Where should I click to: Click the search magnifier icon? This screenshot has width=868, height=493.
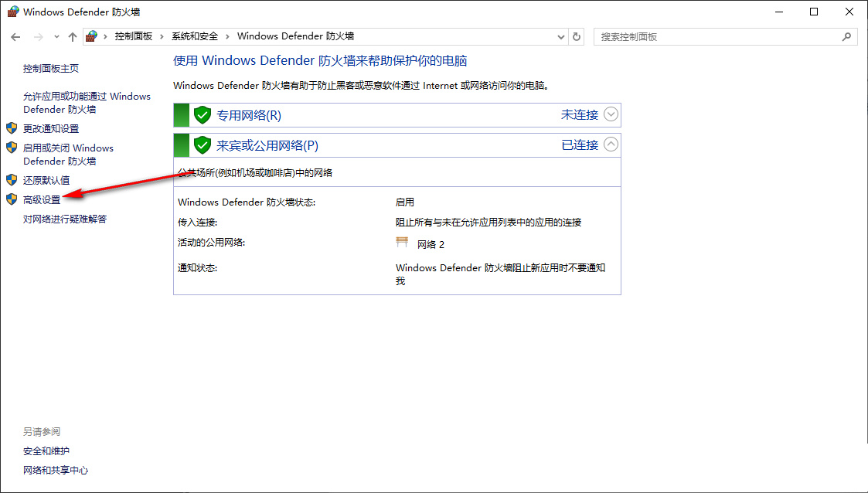[846, 37]
